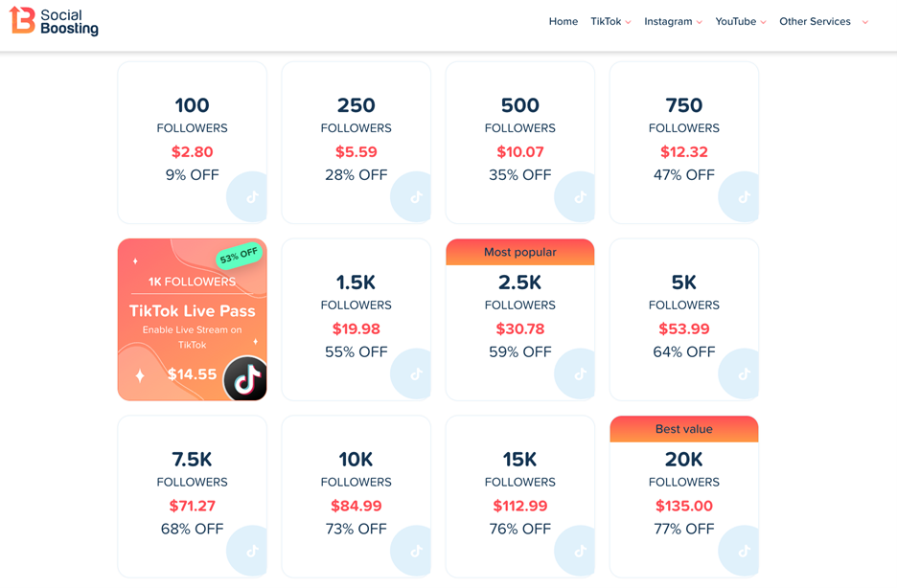Image resolution: width=897 pixels, height=588 pixels.
Task: Open the Instagram dropdown menu
Action: coord(673,21)
